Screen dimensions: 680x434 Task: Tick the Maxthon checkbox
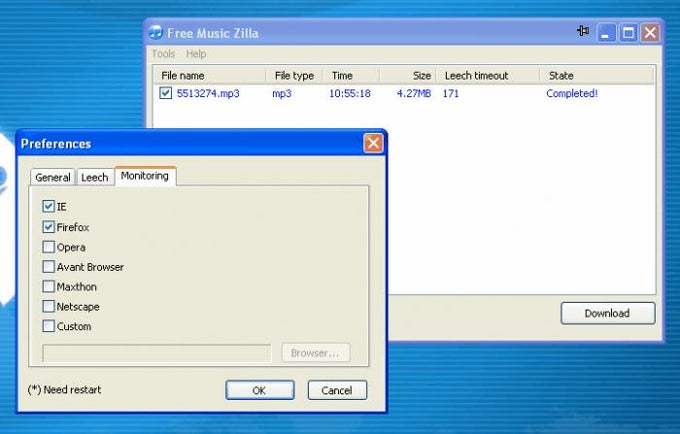[49, 287]
